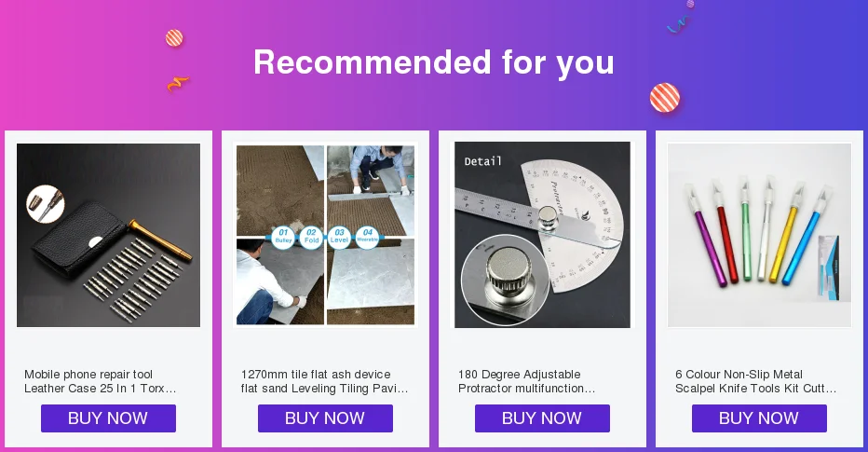
Task: Click BUY NOW for the 6 Colour Scalpel Knife
Action: click(760, 418)
